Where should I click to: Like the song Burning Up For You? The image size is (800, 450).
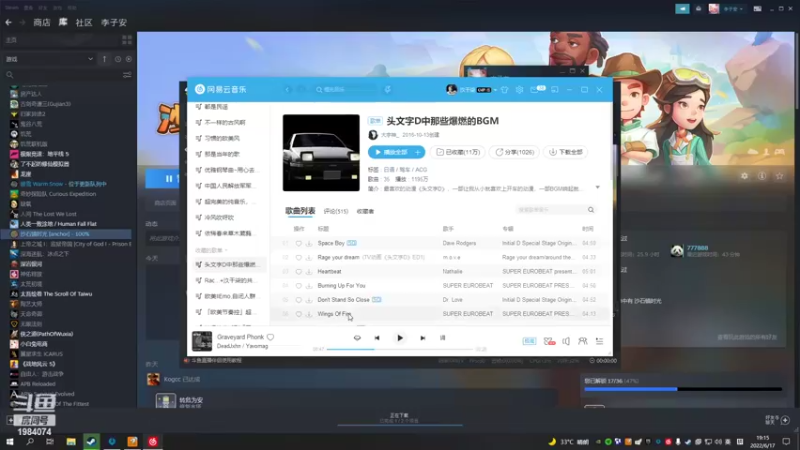coord(298,286)
